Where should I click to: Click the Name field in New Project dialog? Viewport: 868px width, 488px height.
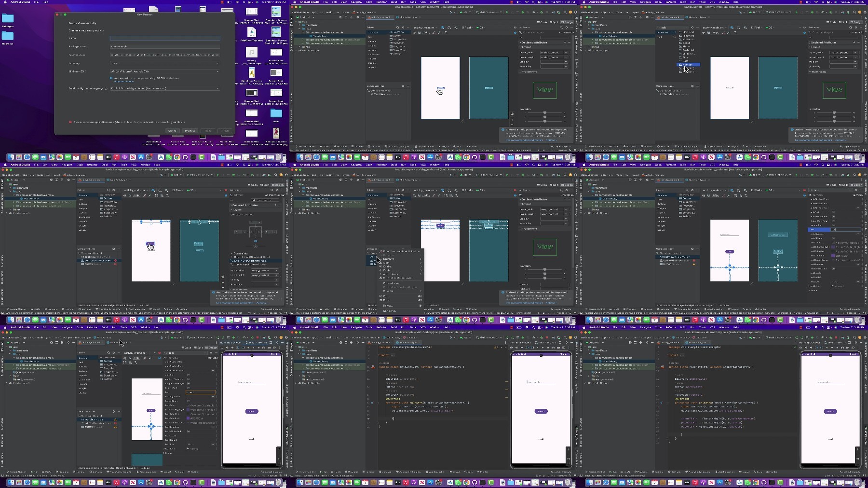165,38
